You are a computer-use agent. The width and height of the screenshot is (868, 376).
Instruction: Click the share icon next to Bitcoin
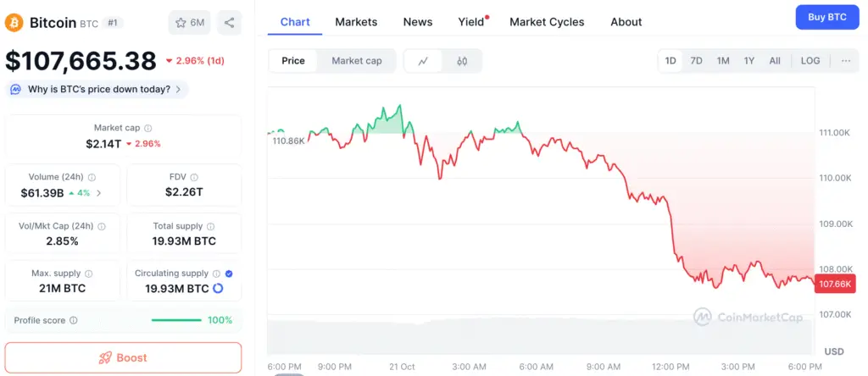coord(229,23)
